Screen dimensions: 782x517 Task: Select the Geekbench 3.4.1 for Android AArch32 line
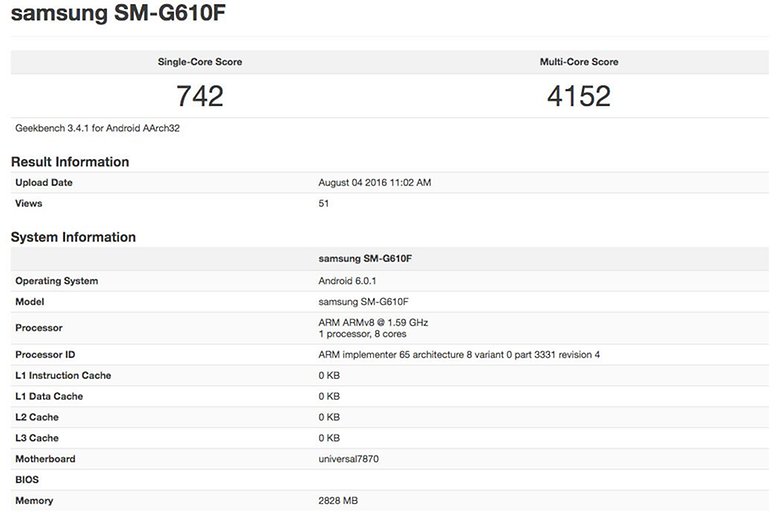pos(97,128)
